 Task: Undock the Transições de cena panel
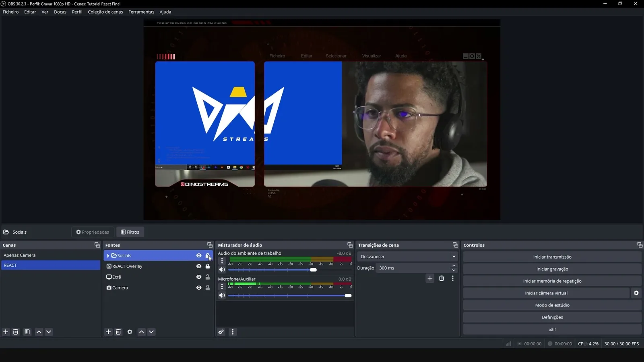click(x=455, y=245)
